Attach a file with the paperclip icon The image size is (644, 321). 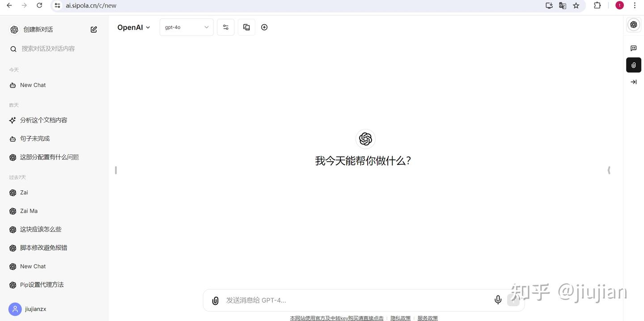tap(215, 300)
